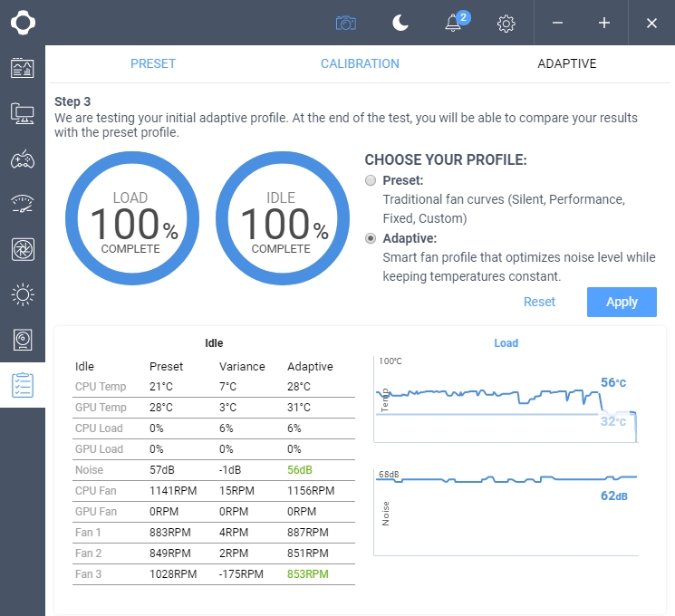Show the Load results table

pos(506,343)
